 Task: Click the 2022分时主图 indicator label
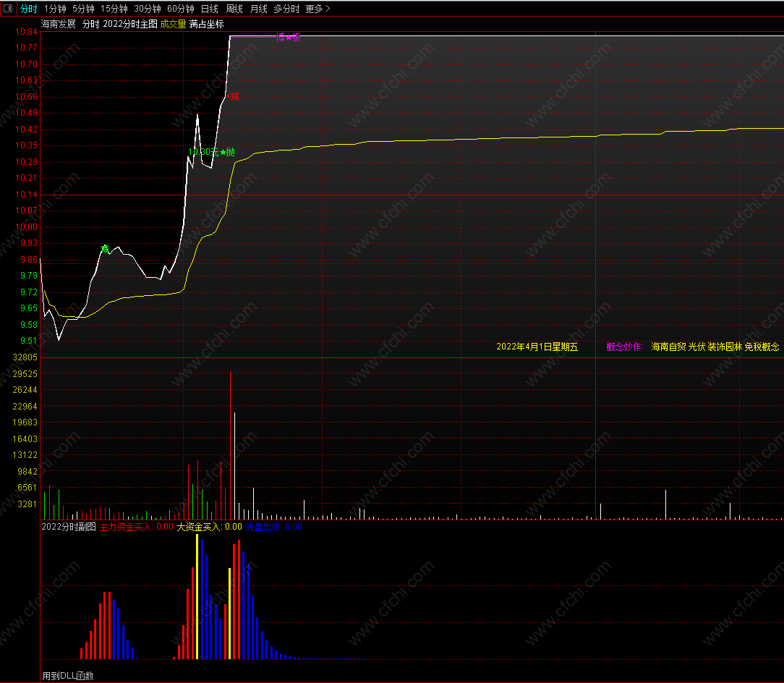click(x=130, y=24)
